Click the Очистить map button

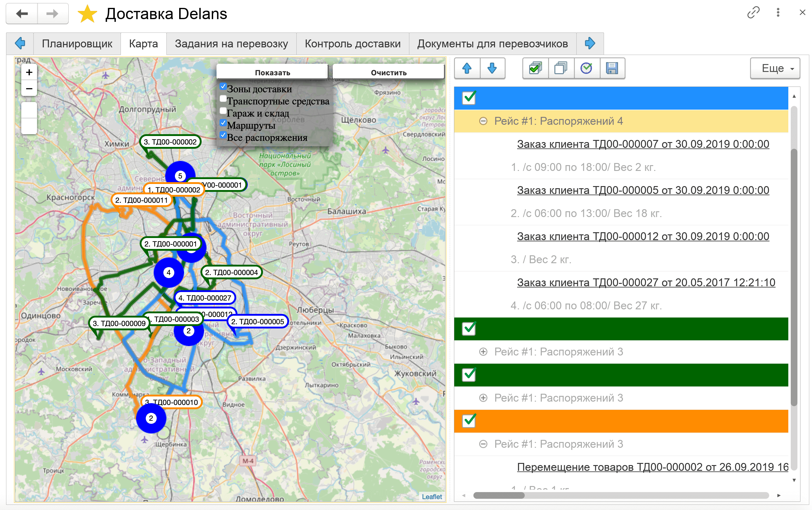[388, 73]
